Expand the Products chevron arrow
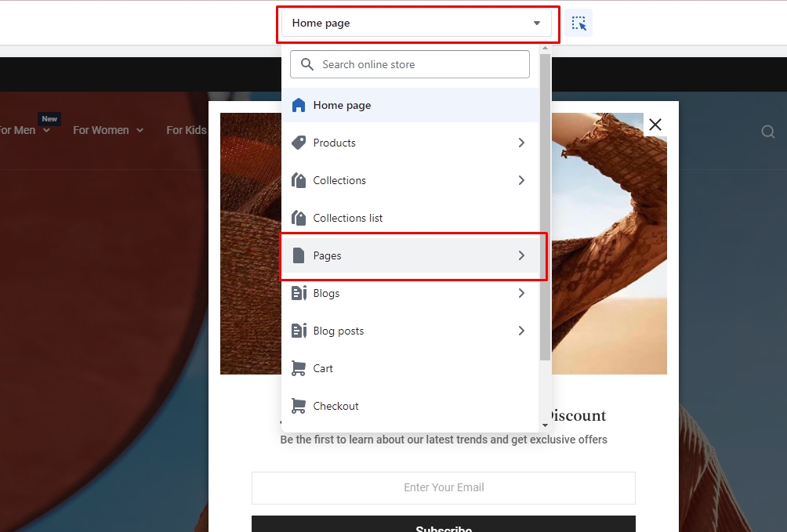The image size is (787, 532). point(521,143)
